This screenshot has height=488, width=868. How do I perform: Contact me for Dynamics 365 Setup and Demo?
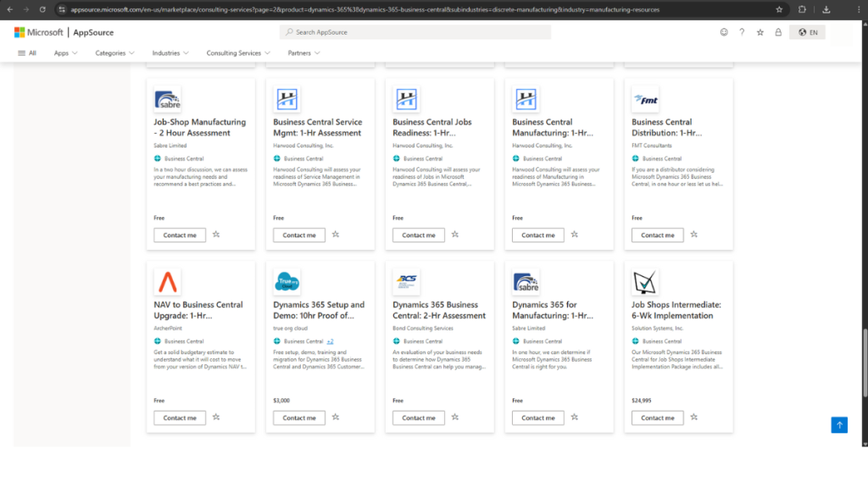click(x=299, y=418)
